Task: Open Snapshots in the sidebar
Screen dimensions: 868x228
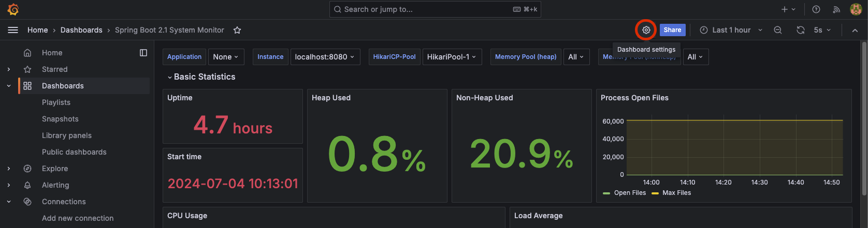Action: pyautogui.click(x=60, y=119)
